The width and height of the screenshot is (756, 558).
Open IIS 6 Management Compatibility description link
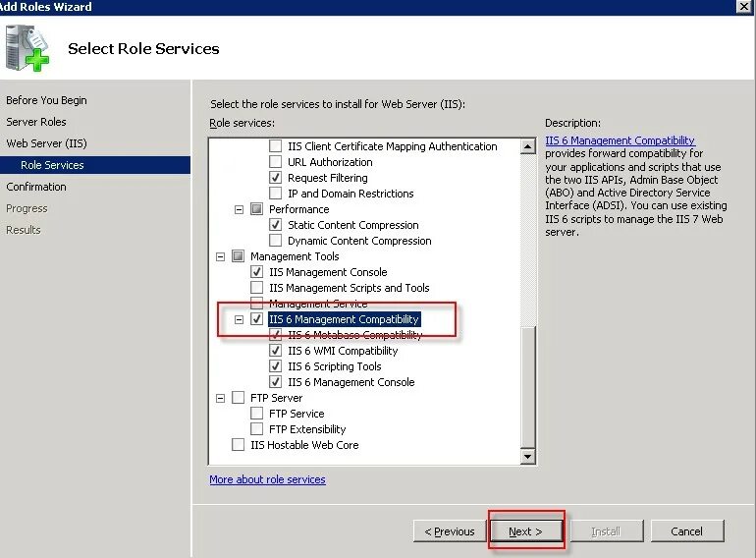click(621, 140)
